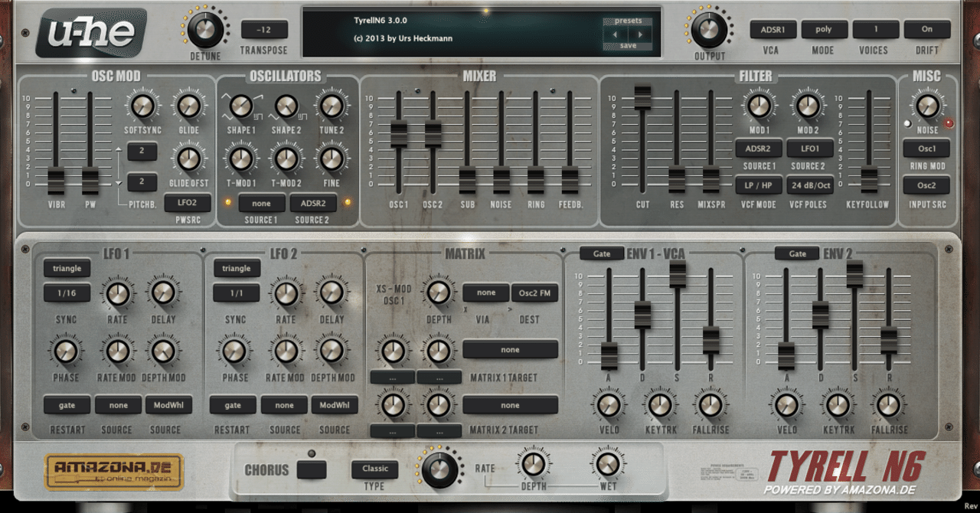Click the SHAPE 2 oscillator knob
Viewport: 980px width, 513px height.
pyautogui.click(x=286, y=106)
